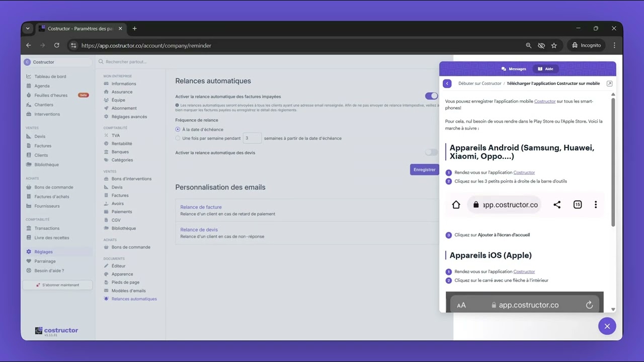This screenshot has height=362, width=644.
Task: Open CGV settings
Action: click(116, 220)
